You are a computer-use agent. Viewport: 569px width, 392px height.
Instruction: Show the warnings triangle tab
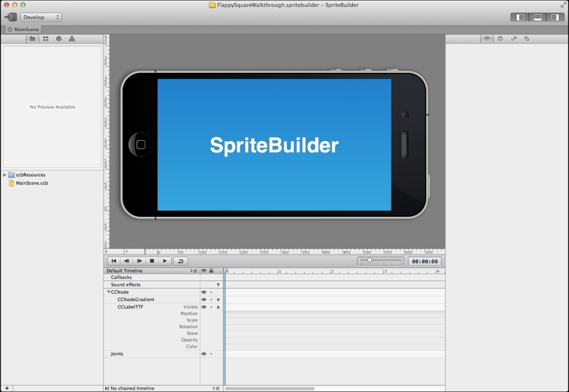(x=72, y=39)
